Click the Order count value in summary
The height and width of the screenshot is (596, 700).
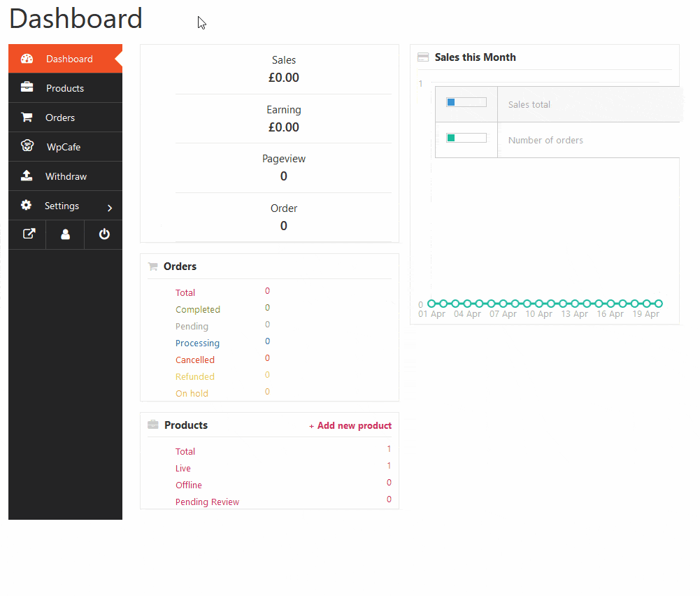point(284,226)
